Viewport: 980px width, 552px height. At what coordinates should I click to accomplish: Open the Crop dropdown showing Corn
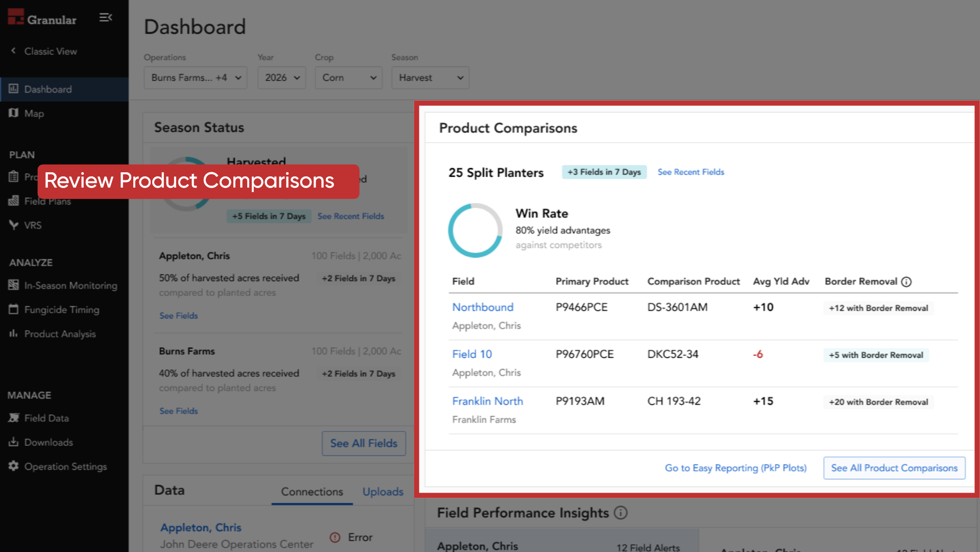pos(349,78)
